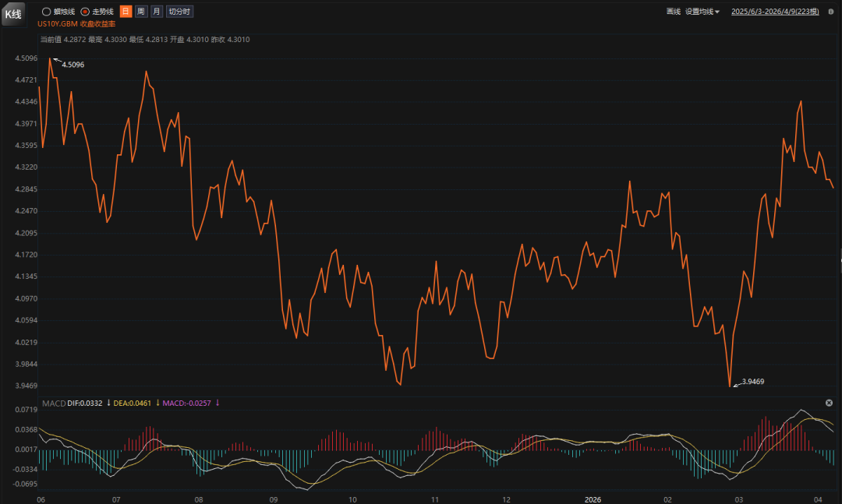Click the purple MACD value arrow
Screen dimensions: 842x504
coord(218,403)
